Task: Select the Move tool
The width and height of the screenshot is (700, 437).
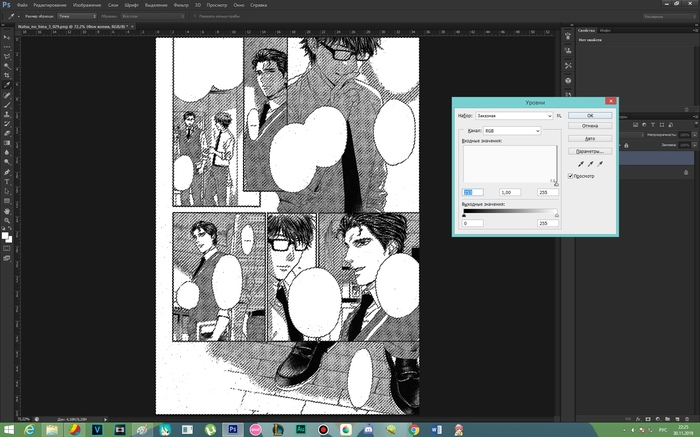Action: pyautogui.click(x=7, y=37)
